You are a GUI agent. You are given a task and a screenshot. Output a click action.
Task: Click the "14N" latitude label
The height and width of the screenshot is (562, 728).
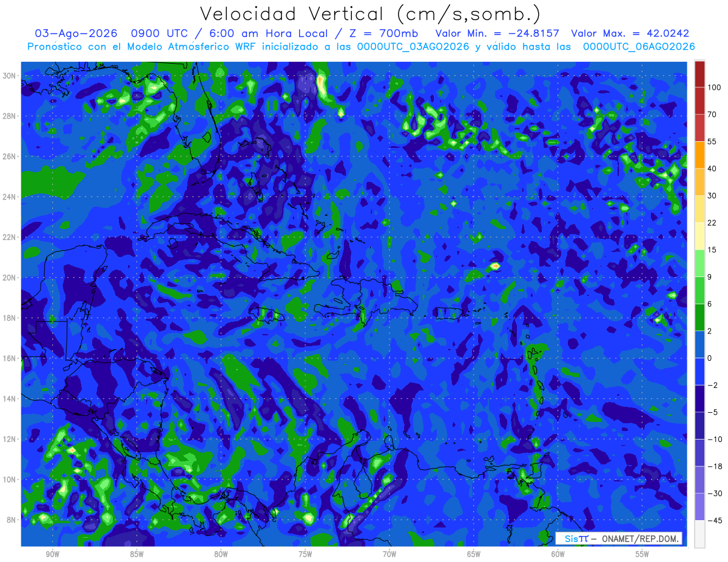click(9, 399)
